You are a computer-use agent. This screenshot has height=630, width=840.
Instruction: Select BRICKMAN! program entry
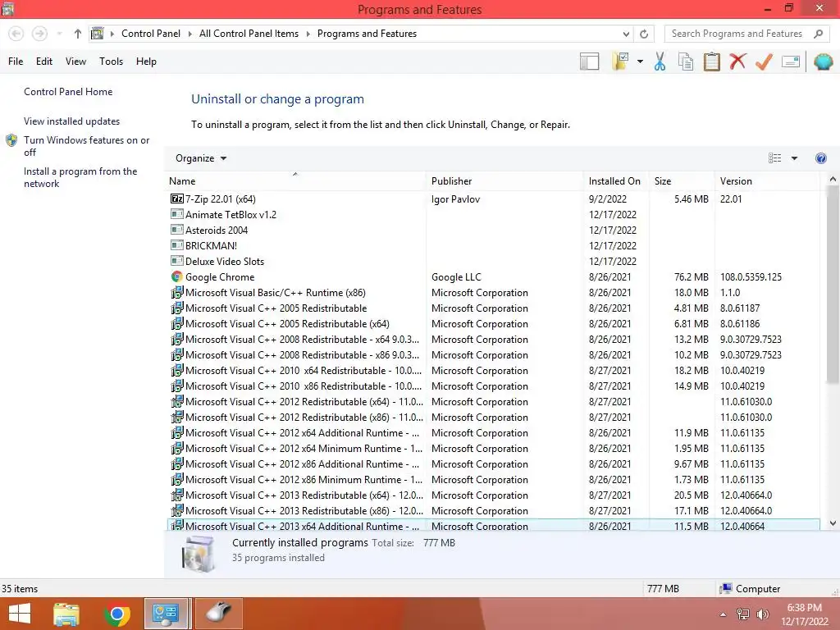point(493,245)
